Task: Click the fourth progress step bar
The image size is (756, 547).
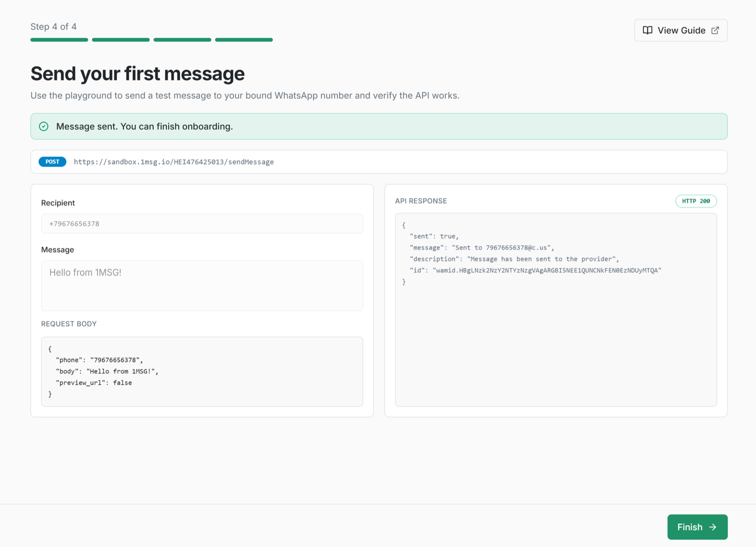Action: tap(244, 40)
